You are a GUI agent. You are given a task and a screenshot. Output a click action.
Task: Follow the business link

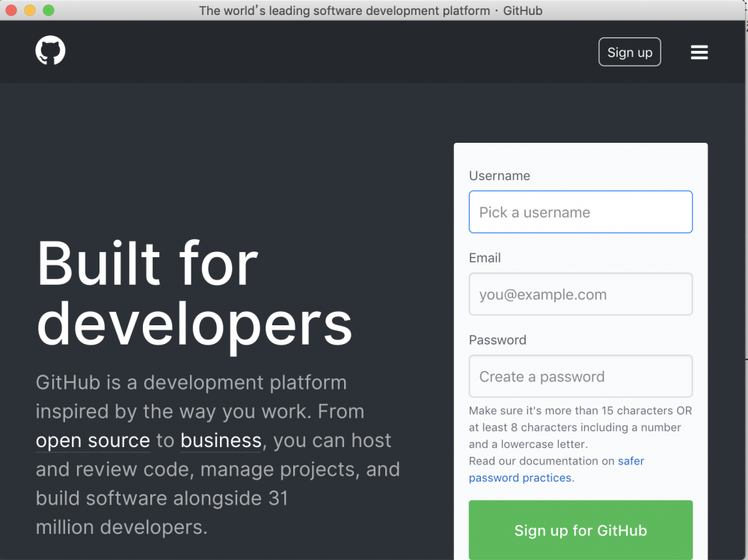pos(221,441)
